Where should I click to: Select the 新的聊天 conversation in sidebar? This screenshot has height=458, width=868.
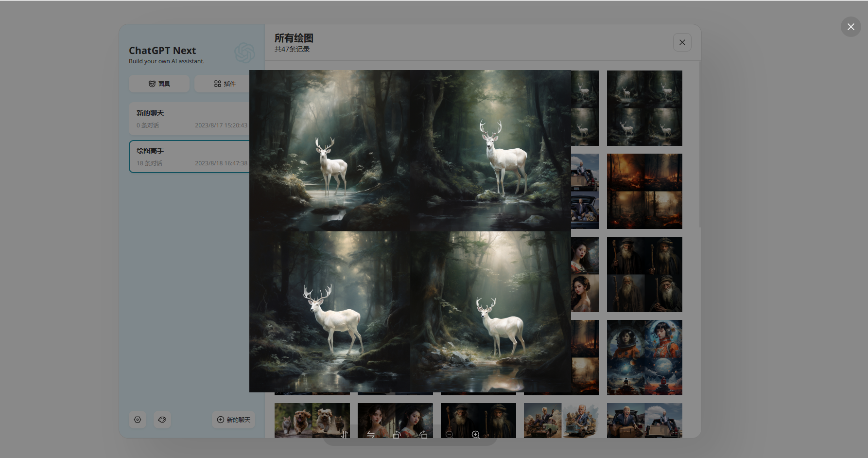pyautogui.click(x=190, y=119)
